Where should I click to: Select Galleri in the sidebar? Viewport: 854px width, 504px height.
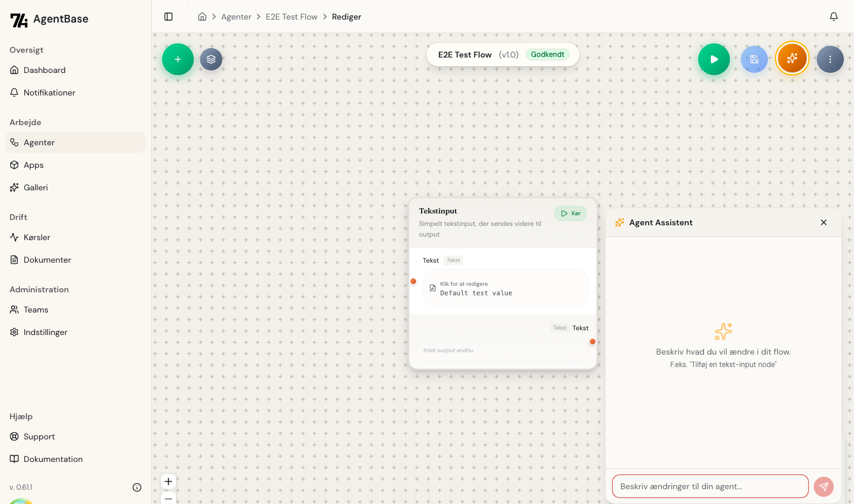coord(36,187)
